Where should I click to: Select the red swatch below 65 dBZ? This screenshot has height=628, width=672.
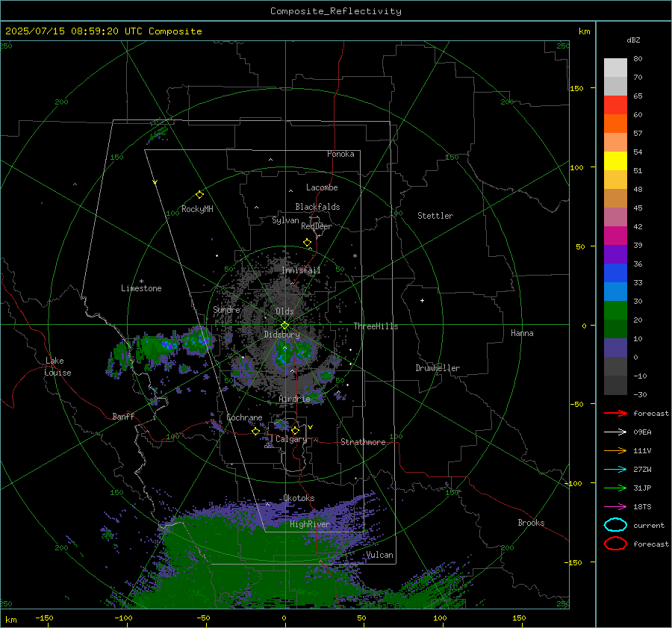(615, 105)
